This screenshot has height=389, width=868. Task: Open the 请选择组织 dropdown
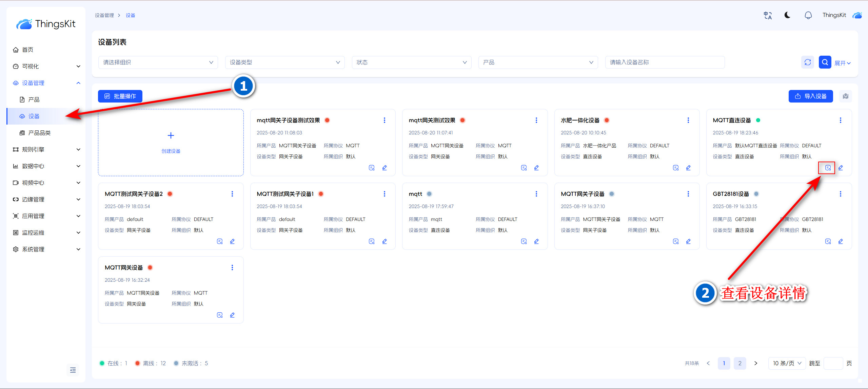[x=158, y=62]
